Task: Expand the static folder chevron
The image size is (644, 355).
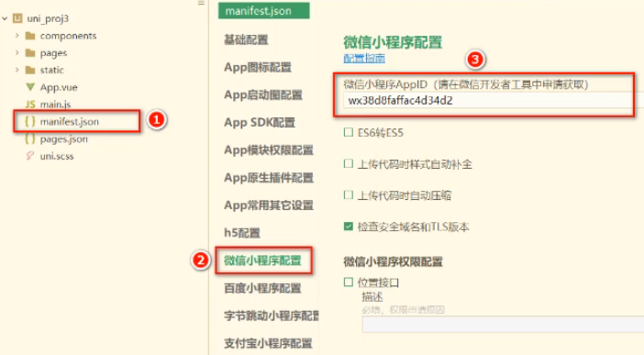Action: pos(17,70)
